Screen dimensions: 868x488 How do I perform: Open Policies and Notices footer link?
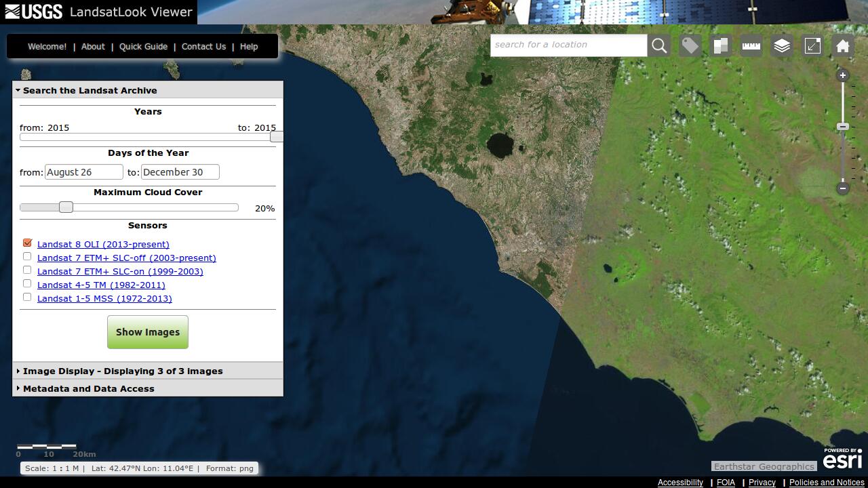(x=827, y=483)
